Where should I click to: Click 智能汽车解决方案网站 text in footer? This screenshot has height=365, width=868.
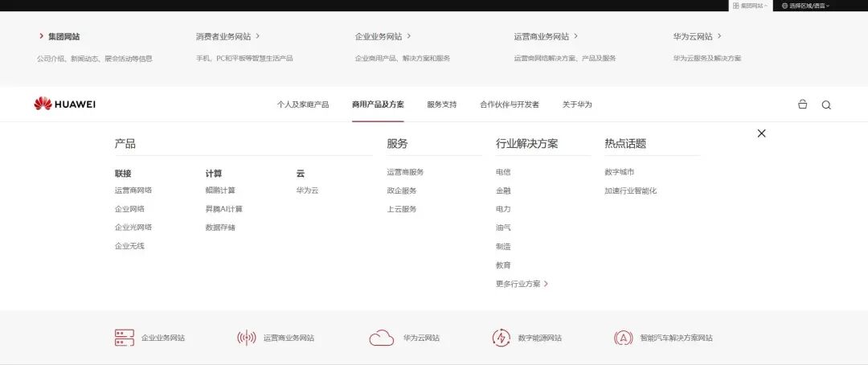[677, 338]
